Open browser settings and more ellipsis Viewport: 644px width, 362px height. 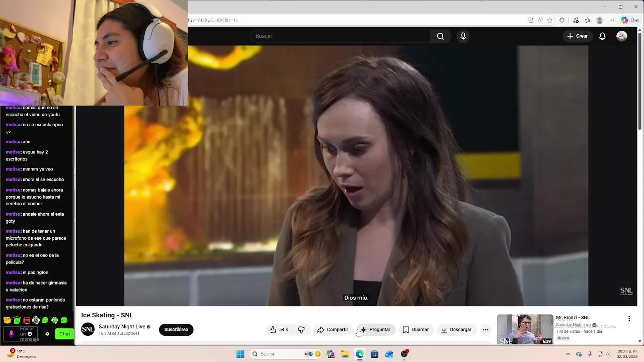point(612,20)
